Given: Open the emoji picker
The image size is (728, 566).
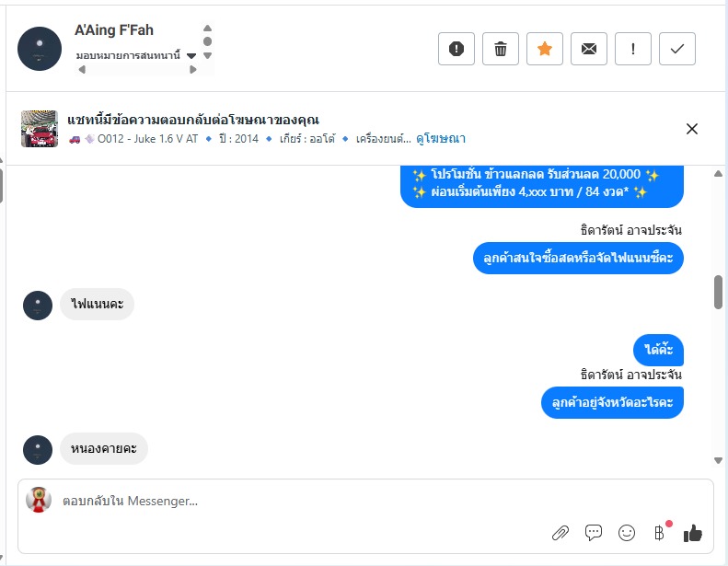Looking at the screenshot, I should click(627, 532).
